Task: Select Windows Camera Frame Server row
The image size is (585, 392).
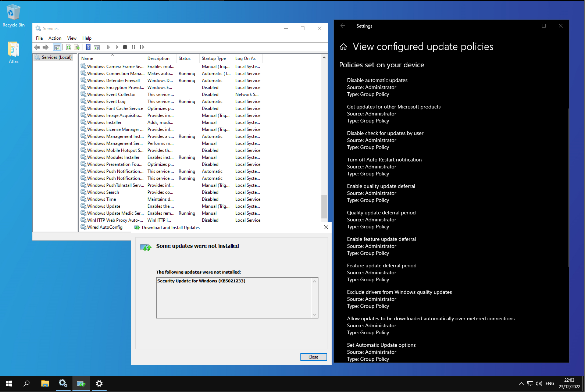Action: (x=171, y=67)
